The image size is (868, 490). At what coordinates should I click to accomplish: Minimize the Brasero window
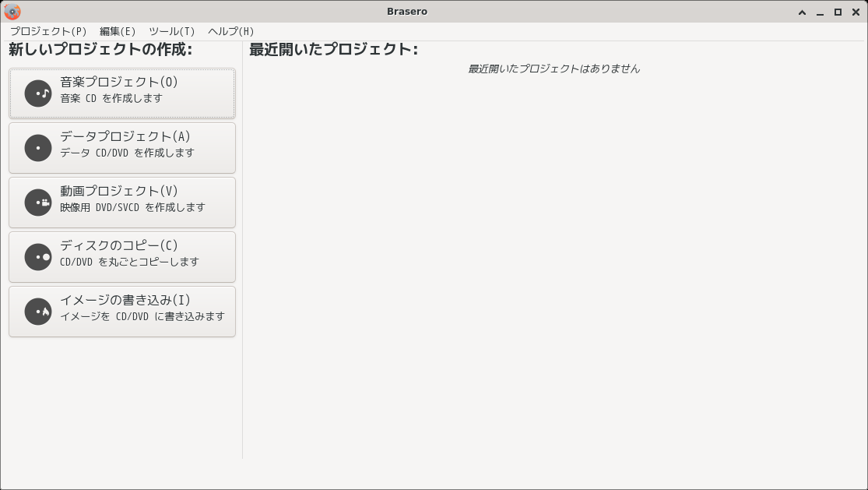(x=820, y=12)
